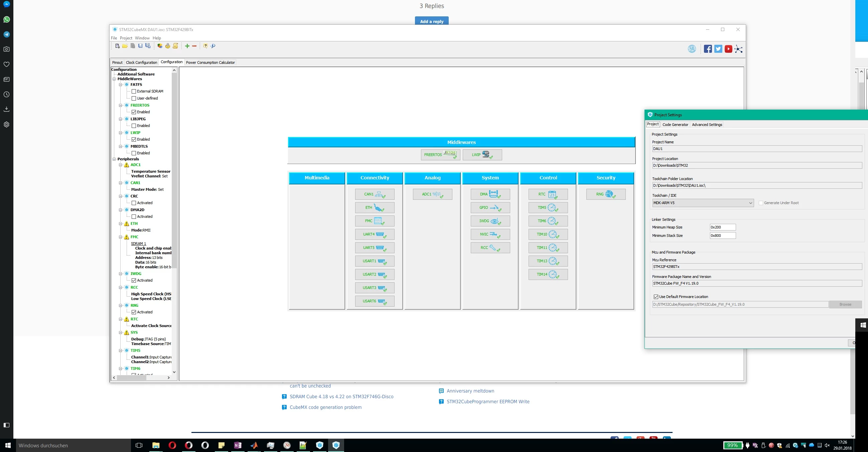Screen dimensions: 868x452
Task: Open Telegram from the browser sidebar
Action: point(6,34)
